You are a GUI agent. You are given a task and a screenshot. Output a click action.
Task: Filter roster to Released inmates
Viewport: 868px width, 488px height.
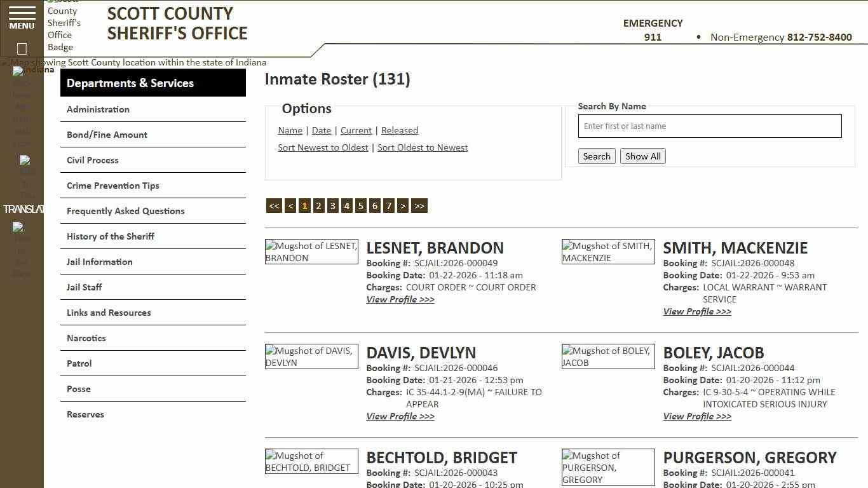click(x=400, y=130)
